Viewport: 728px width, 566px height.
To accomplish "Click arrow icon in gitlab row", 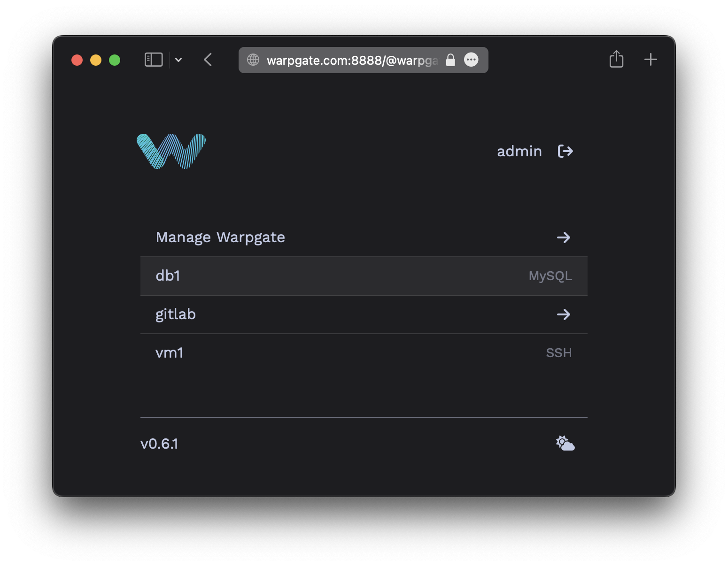I will pos(564,314).
